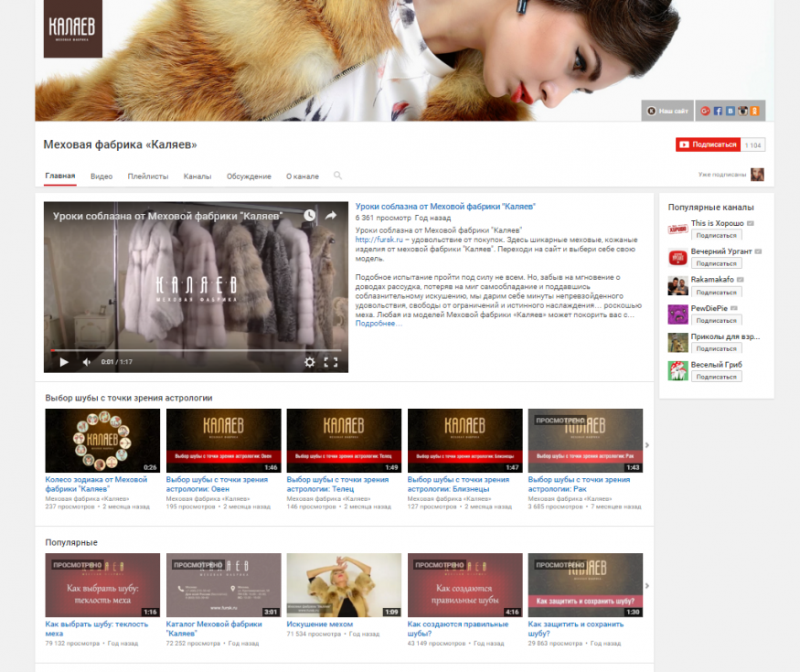Click Как создаются правильные шубы? title link
The image size is (800, 672).
click(x=458, y=629)
